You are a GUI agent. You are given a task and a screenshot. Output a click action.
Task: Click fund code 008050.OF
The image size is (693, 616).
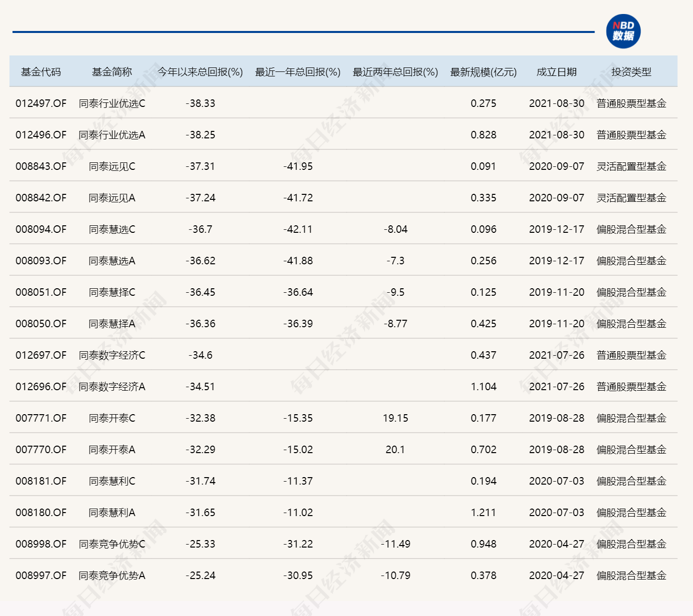click(x=41, y=324)
